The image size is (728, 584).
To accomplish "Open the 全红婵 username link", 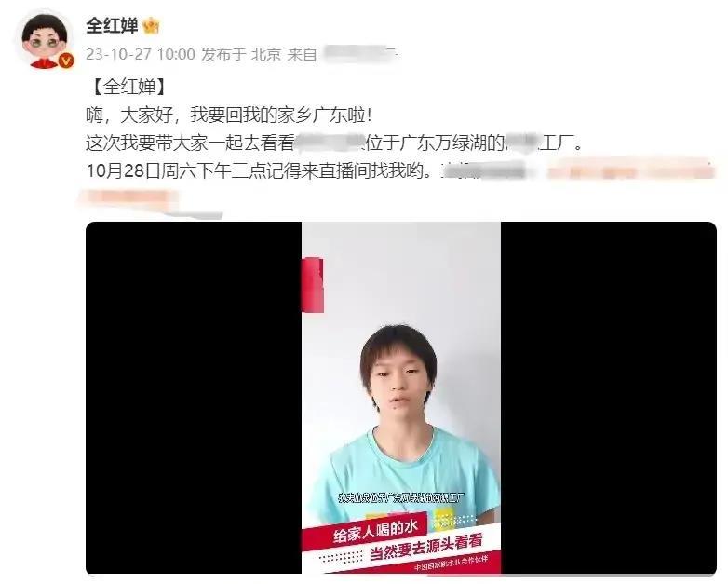I will pyautogui.click(x=112, y=25).
